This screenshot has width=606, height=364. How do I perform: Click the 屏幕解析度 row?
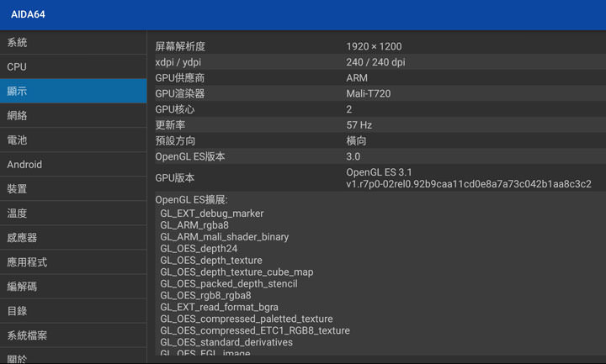(x=375, y=46)
